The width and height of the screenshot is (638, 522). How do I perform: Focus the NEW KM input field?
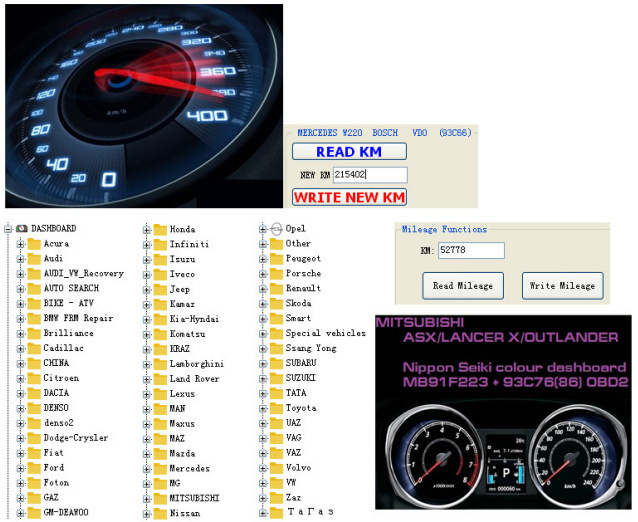(x=370, y=175)
